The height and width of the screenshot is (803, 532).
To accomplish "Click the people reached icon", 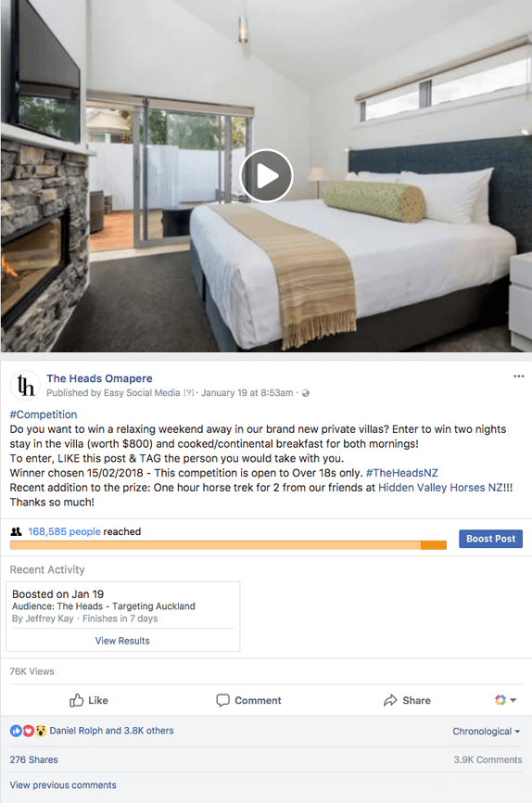I will (x=17, y=531).
